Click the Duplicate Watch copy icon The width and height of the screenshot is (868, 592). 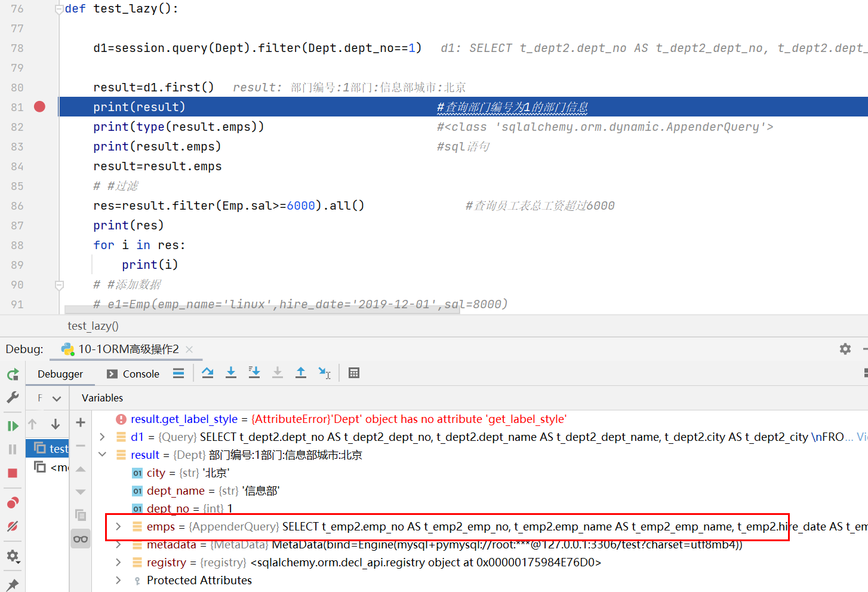click(x=81, y=515)
